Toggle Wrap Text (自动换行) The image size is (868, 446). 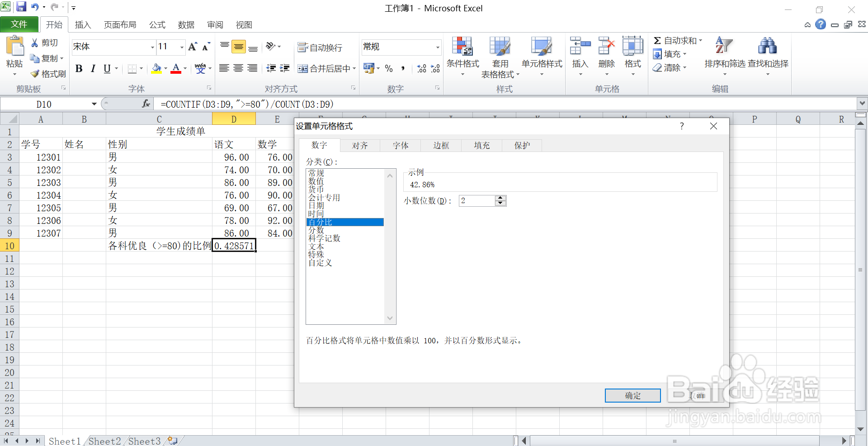pos(320,47)
